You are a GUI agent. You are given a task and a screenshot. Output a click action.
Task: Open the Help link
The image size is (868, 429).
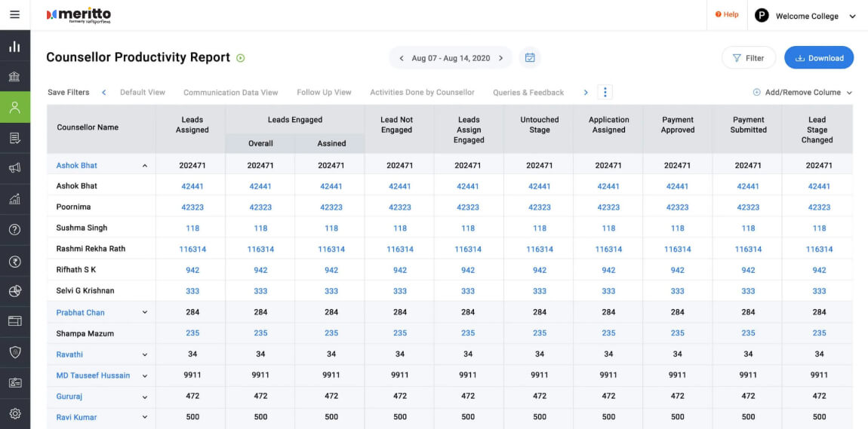[x=727, y=15]
